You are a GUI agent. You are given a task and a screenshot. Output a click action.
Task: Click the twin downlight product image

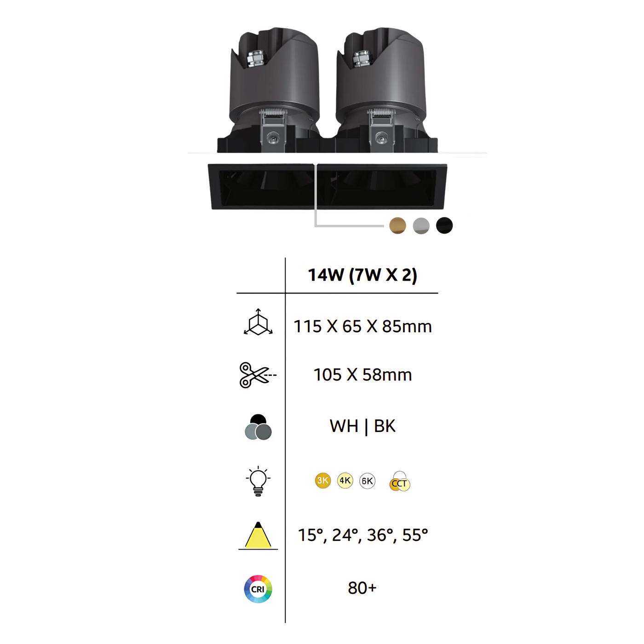(x=328, y=119)
